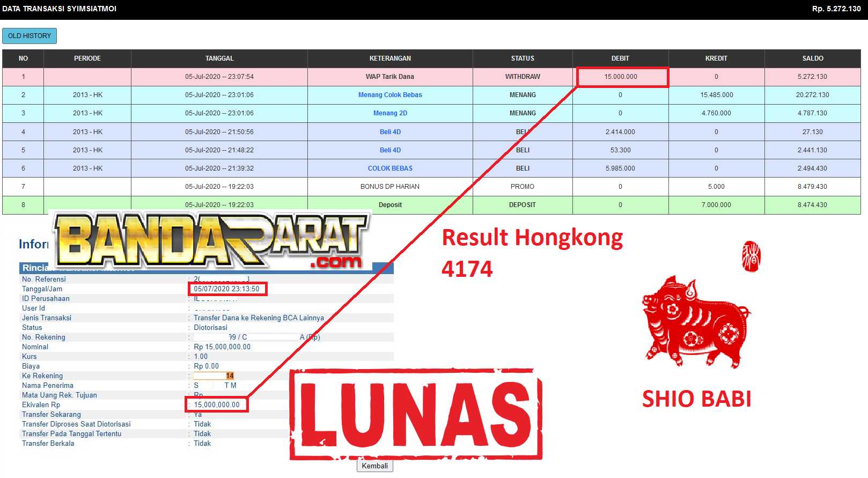The height and width of the screenshot is (478, 868).
Task: Click the SALDO column header
Action: [x=812, y=58]
